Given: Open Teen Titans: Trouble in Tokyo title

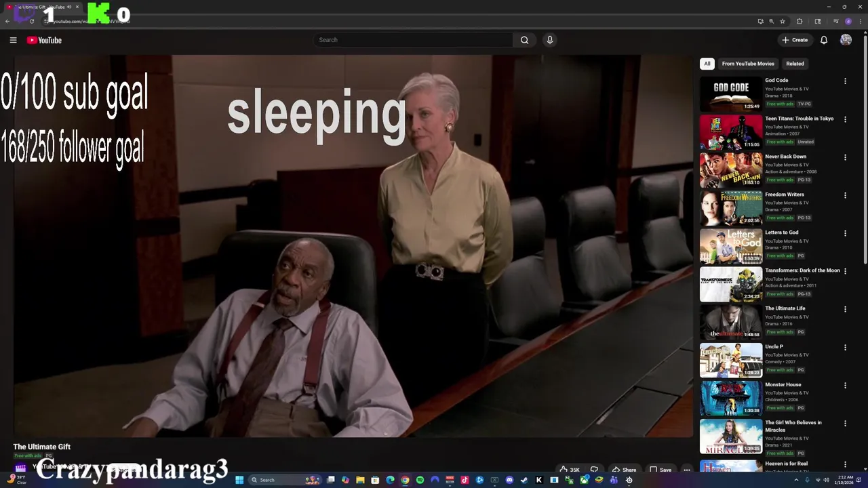Looking at the screenshot, I should pyautogui.click(x=800, y=119).
